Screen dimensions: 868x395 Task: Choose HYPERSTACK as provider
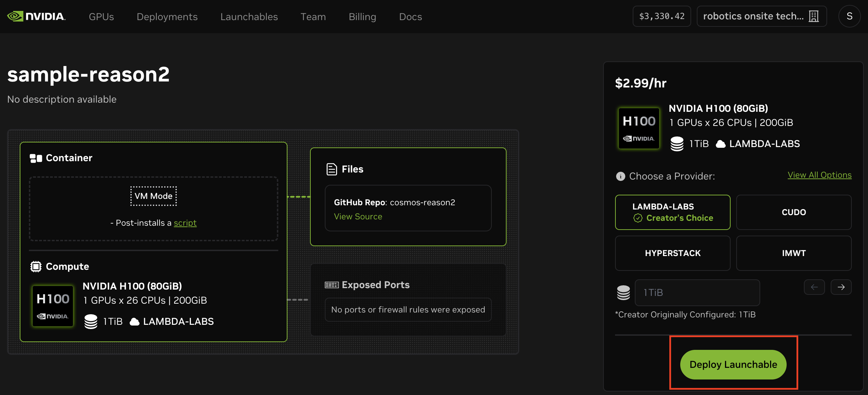click(x=672, y=253)
